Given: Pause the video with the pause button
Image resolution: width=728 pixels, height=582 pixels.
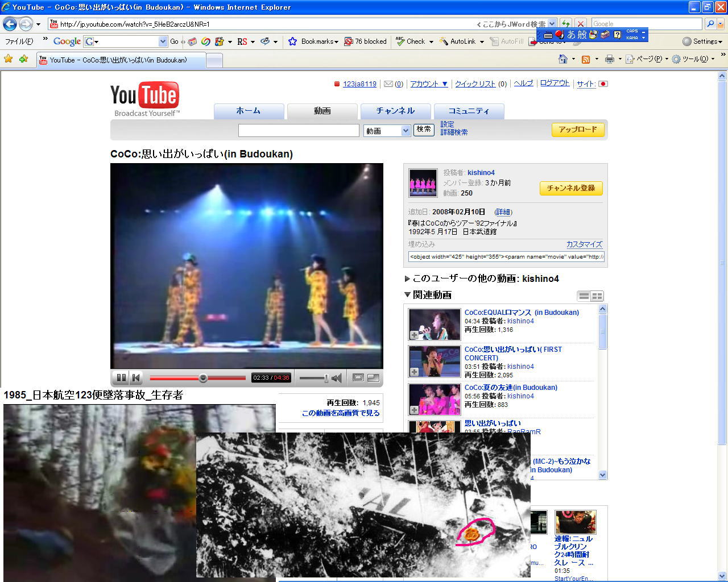Looking at the screenshot, I should tap(121, 378).
